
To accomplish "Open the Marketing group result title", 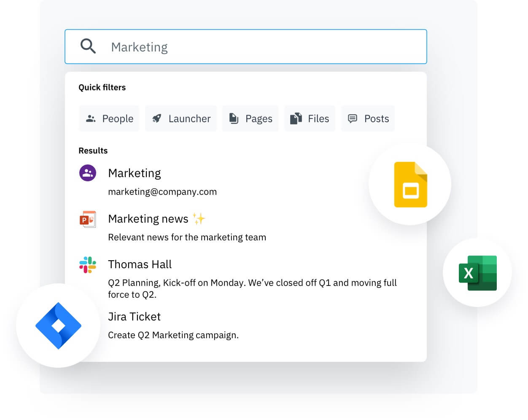I will (135, 173).
